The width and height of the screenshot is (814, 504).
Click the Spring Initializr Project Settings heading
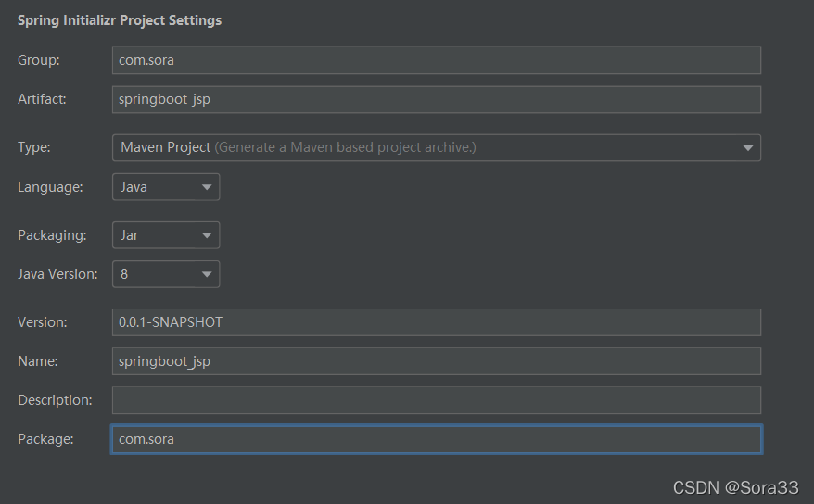point(120,20)
